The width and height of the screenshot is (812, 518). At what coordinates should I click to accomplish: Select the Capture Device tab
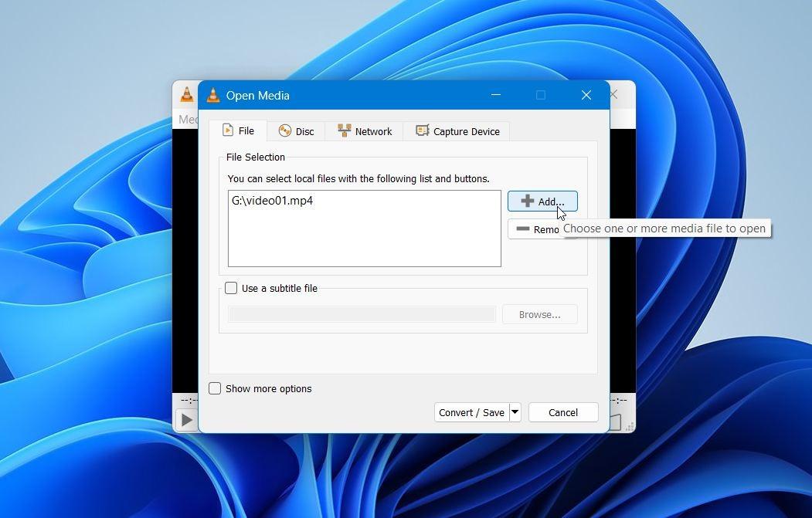coord(457,131)
